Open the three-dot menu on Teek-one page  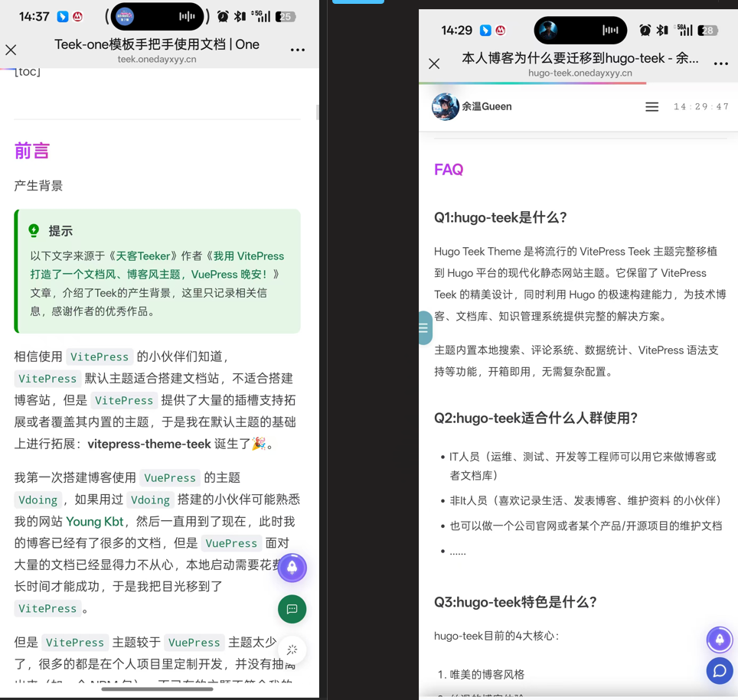point(298,50)
